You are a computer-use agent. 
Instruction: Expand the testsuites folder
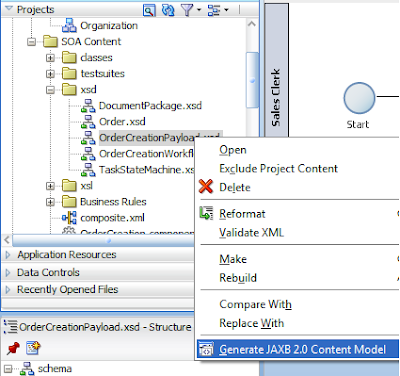(x=50, y=74)
